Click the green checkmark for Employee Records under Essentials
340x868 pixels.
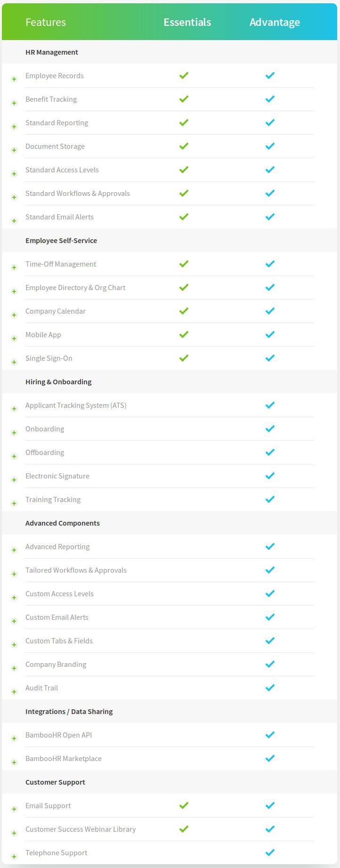(x=184, y=75)
